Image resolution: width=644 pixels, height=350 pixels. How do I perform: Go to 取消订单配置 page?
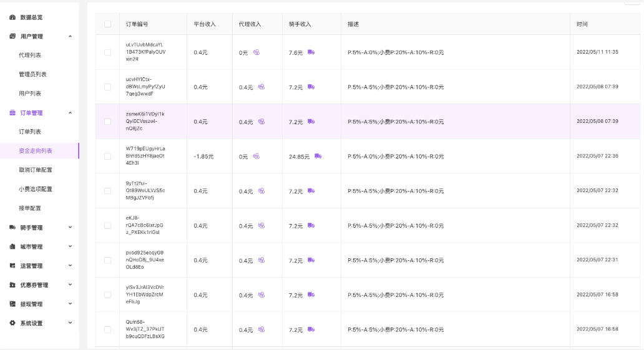[36, 170]
